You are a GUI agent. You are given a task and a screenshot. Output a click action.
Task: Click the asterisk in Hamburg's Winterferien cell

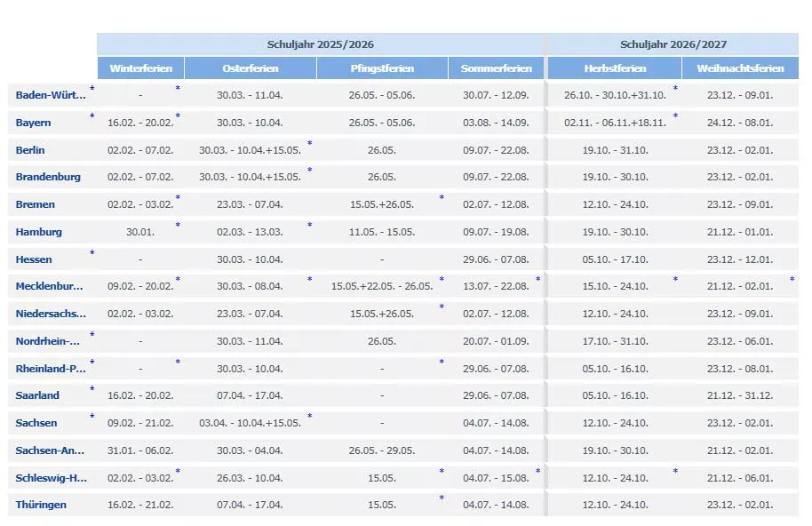(x=178, y=225)
